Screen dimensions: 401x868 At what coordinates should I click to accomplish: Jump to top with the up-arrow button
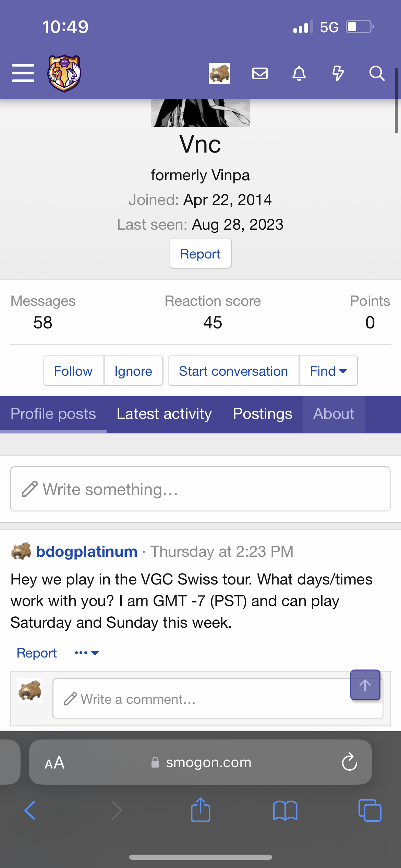[365, 685]
